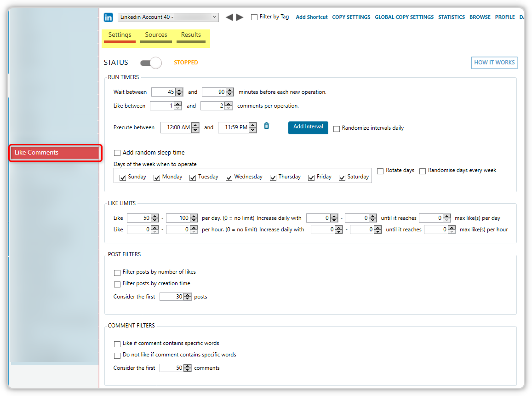Tick the Rotate days checkbox
The width and height of the screenshot is (532, 396).
tap(380, 171)
